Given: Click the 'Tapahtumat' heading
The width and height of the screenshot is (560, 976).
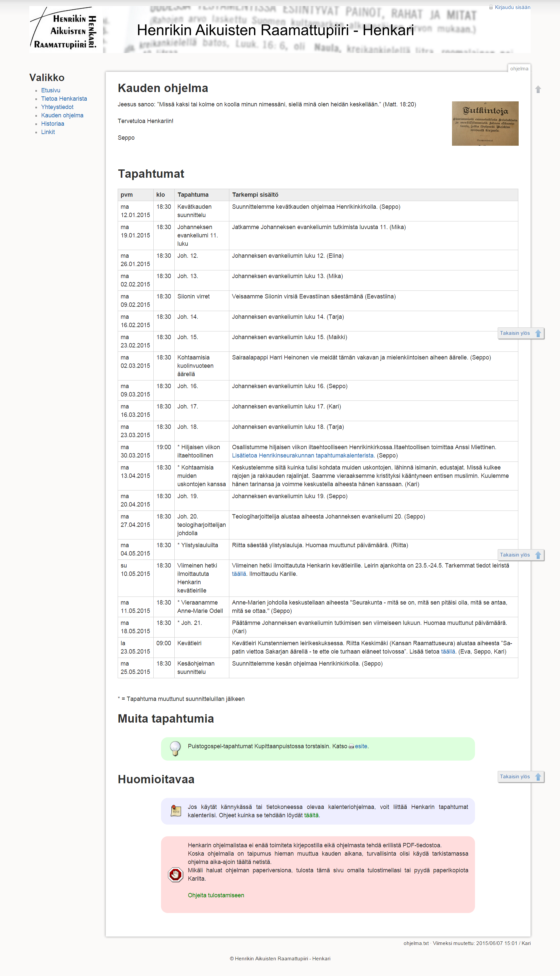Looking at the screenshot, I should (x=151, y=173).
